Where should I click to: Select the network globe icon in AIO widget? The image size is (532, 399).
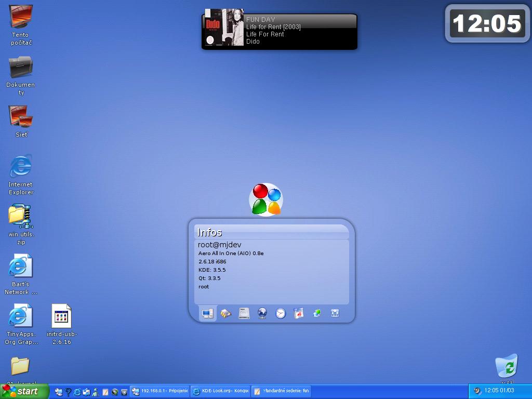262,313
